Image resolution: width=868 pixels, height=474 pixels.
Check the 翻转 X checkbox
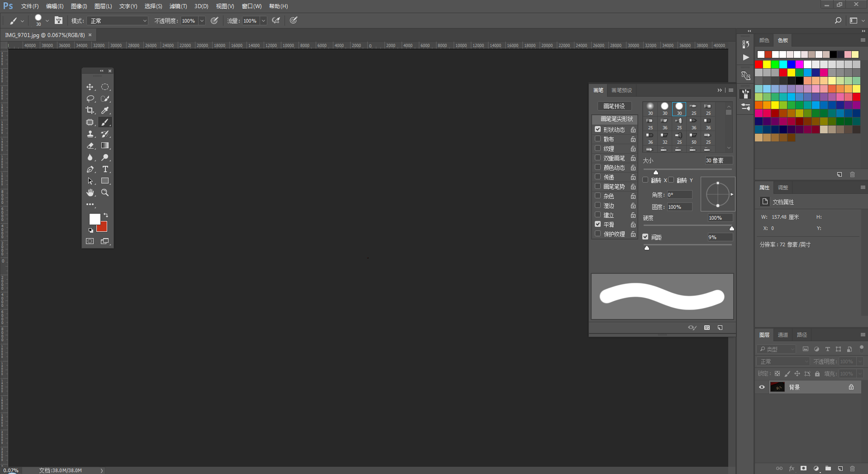point(645,180)
